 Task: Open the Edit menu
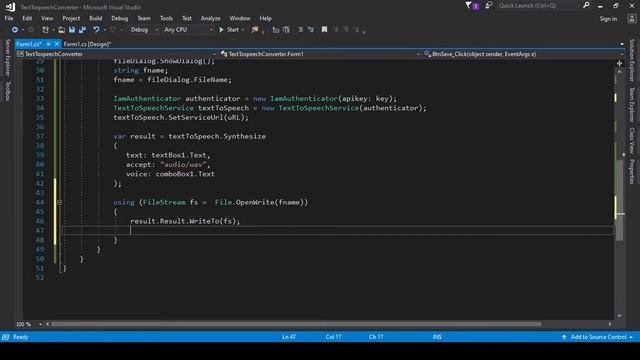[x=27, y=18]
